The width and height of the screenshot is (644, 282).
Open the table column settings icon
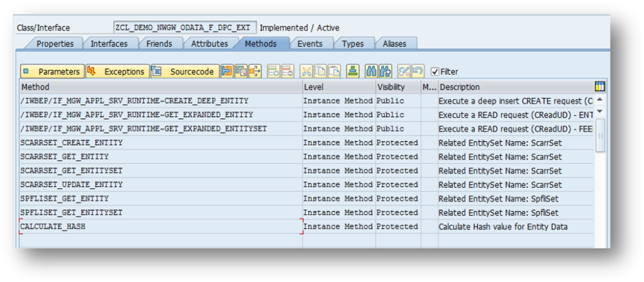click(599, 86)
